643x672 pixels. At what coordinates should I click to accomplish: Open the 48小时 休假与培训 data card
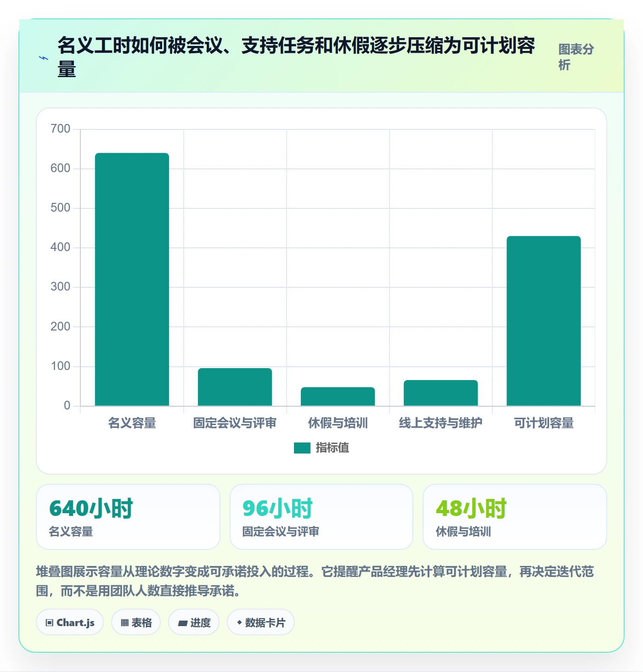coord(515,517)
